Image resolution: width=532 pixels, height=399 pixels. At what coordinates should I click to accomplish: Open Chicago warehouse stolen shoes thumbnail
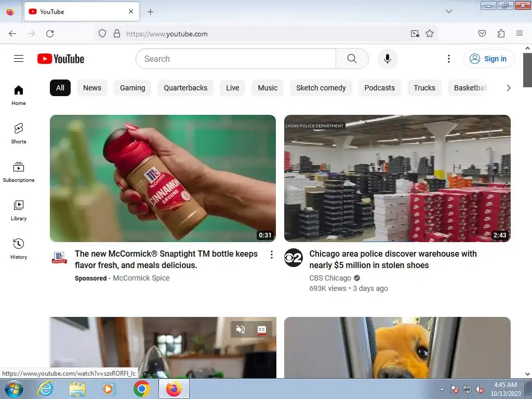(397, 179)
